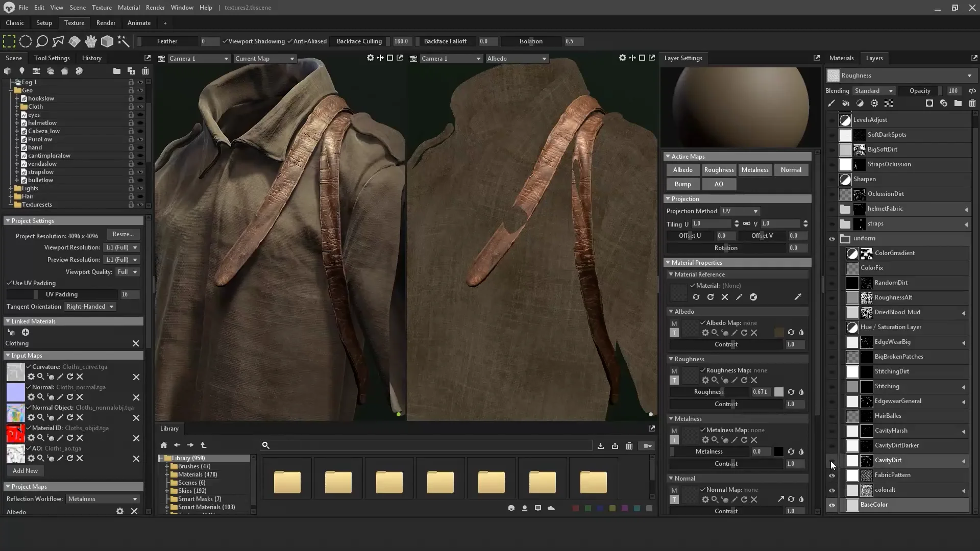The width and height of the screenshot is (980, 551).
Task: Click the add light bulb icon in Scene panel
Action: pos(21,71)
